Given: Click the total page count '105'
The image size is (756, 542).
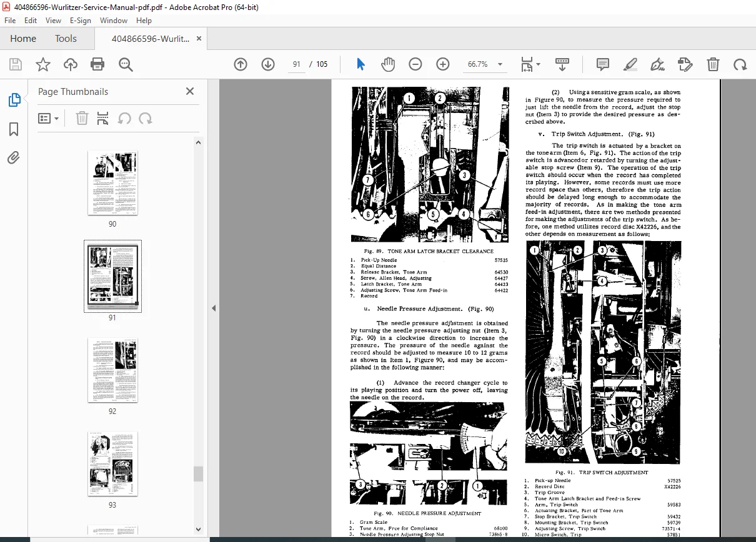Looking at the screenshot, I should pos(322,64).
